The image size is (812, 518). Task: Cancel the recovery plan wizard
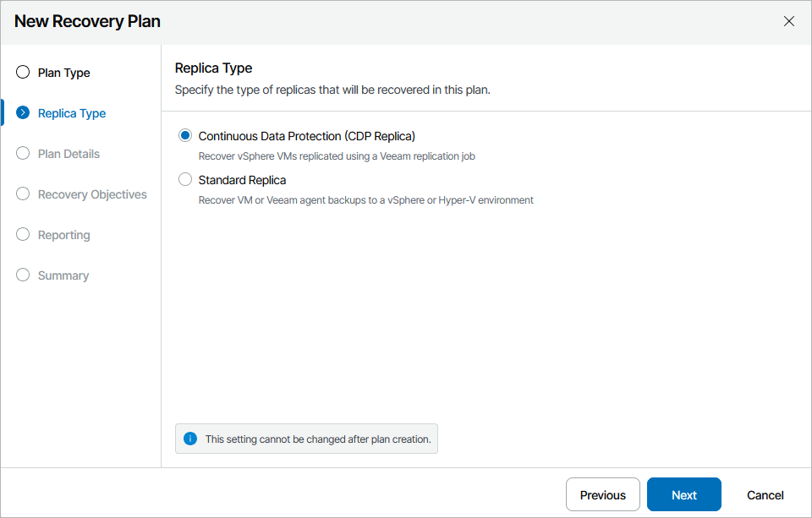pos(765,495)
